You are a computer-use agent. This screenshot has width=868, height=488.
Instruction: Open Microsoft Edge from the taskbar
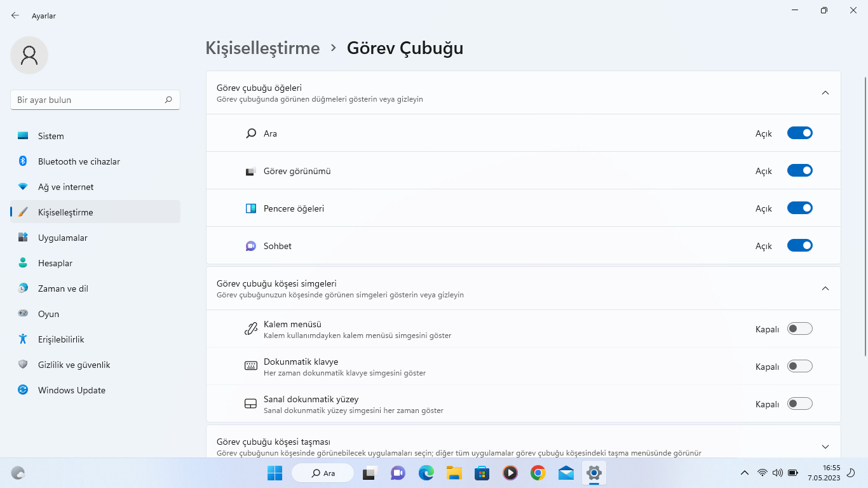click(x=426, y=473)
